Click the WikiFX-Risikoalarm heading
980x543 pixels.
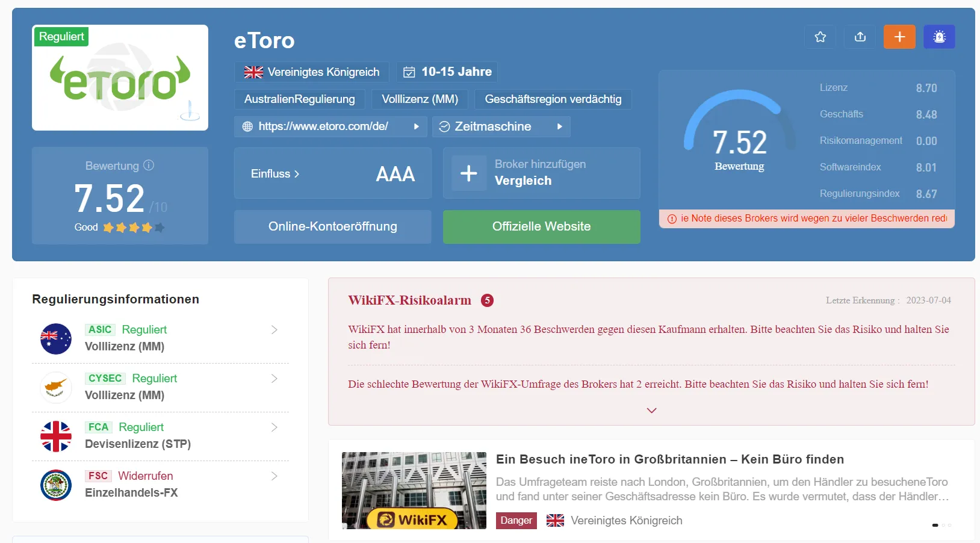pos(409,300)
